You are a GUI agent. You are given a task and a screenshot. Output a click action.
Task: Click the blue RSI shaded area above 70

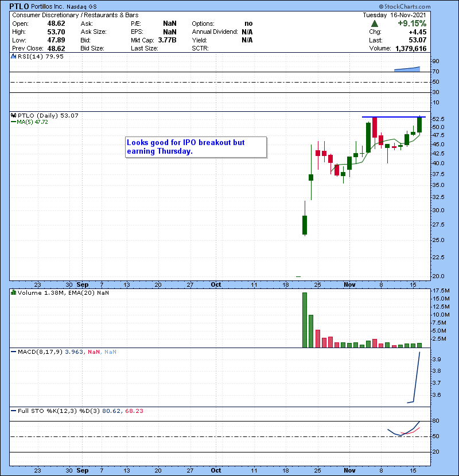pos(409,69)
